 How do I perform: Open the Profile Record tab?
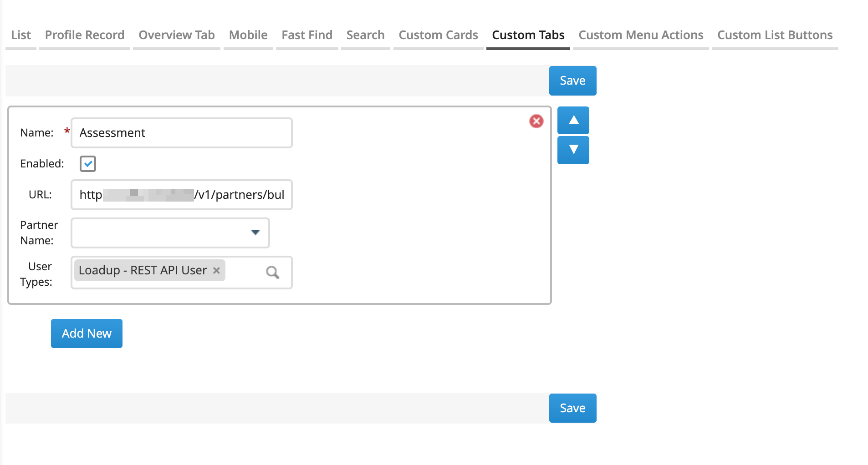pyautogui.click(x=85, y=35)
